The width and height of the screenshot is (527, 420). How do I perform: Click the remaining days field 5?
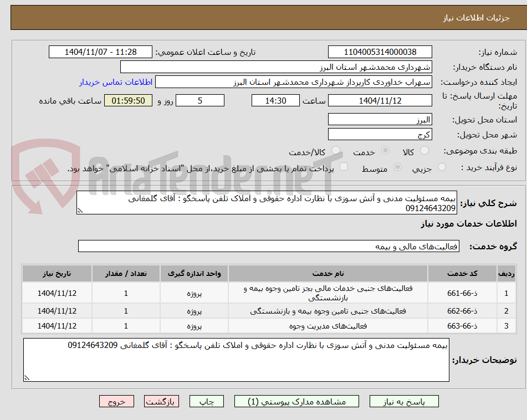(200, 100)
